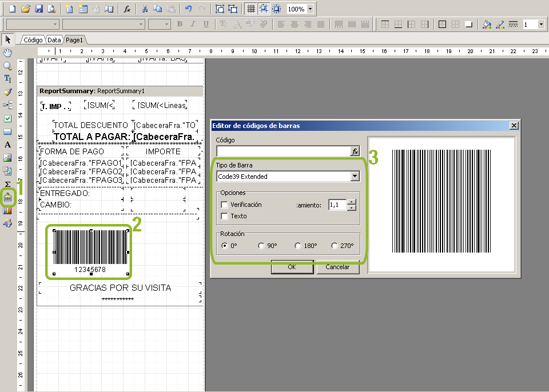Insert a system text sigma object
549x392 pixels.
[x=7, y=184]
